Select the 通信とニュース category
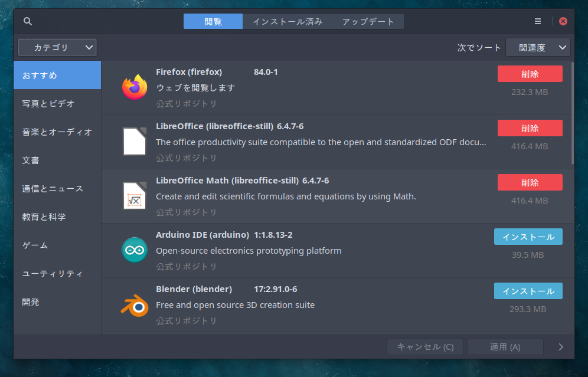 point(57,189)
